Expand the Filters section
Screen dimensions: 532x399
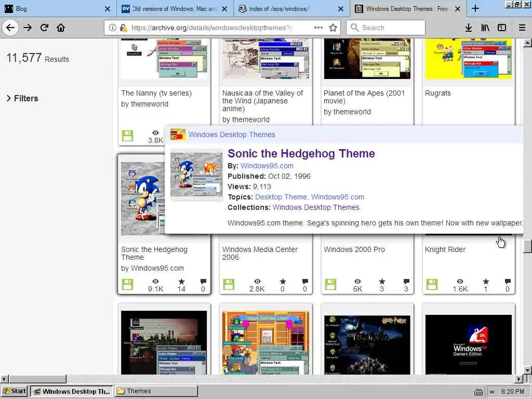coord(22,98)
